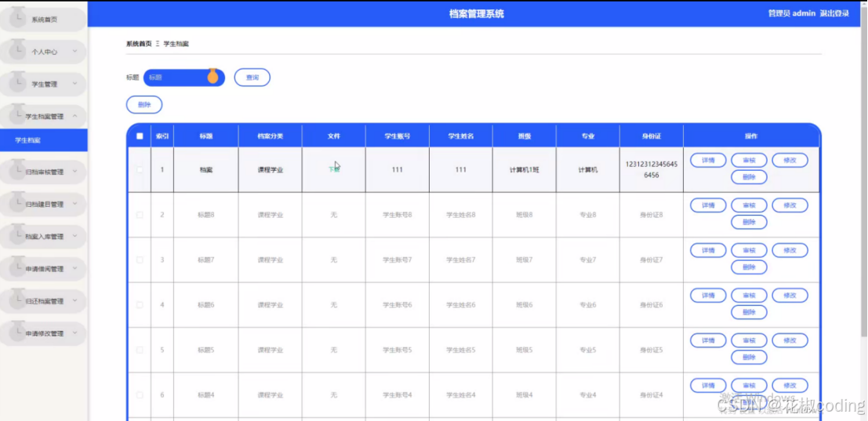Click 退出登录 in the header

(834, 13)
